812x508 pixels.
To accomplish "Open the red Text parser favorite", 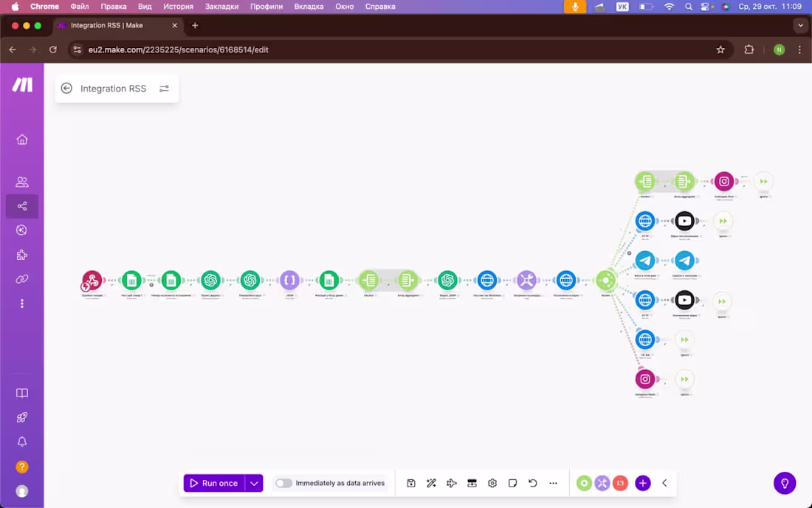I will coord(620,483).
